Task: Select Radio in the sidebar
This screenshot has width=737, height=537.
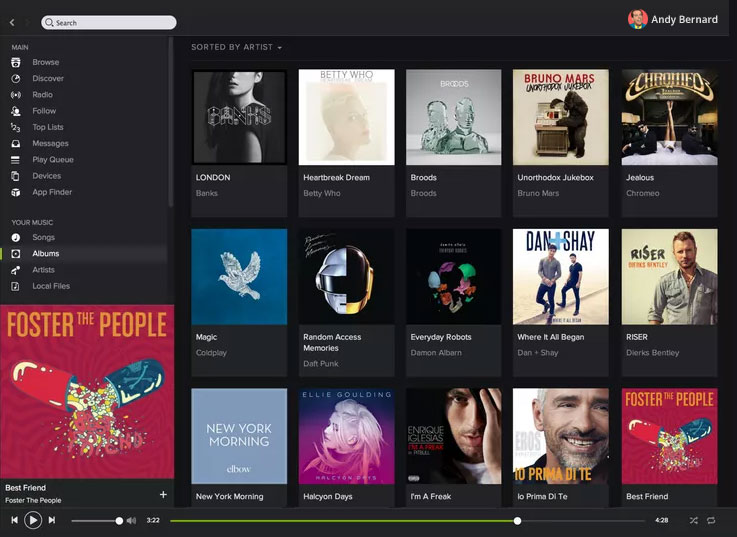Action: pyautogui.click(x=42, y=95)
